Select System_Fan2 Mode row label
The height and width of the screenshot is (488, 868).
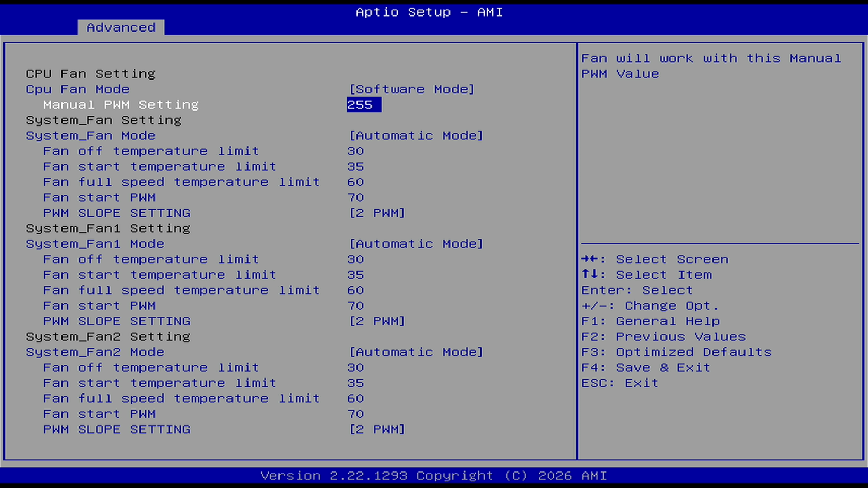(x=95, y=352)
